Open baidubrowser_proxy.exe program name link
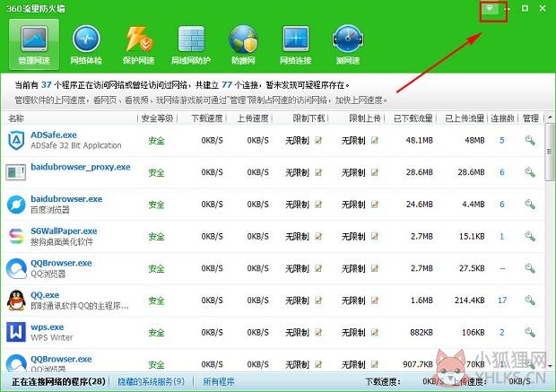 81,167
